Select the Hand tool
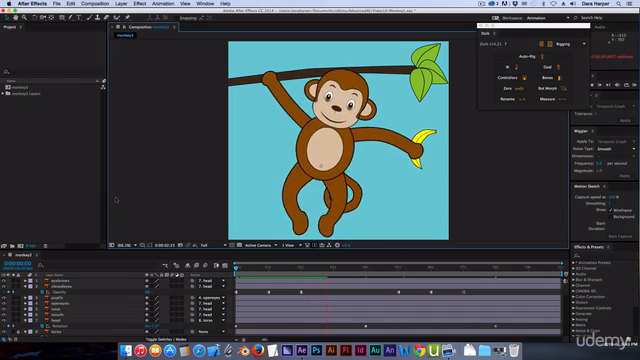The image size is (640, 360). (16, 18)
